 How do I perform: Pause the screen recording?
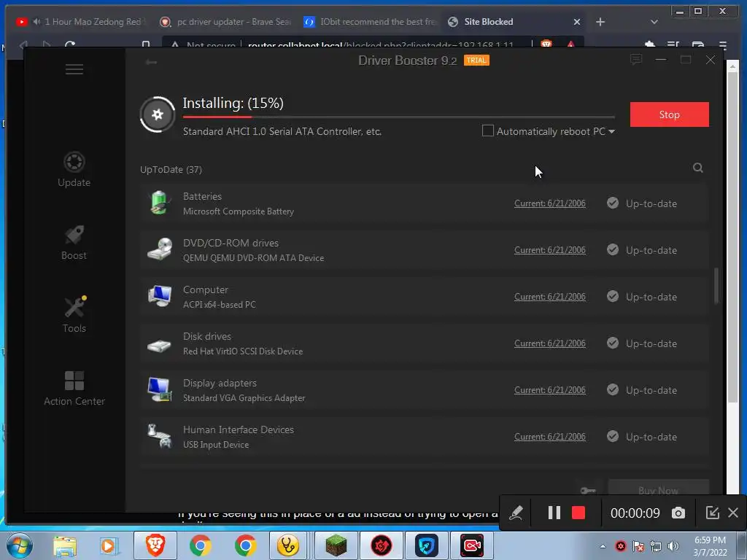tap(554, 513)
